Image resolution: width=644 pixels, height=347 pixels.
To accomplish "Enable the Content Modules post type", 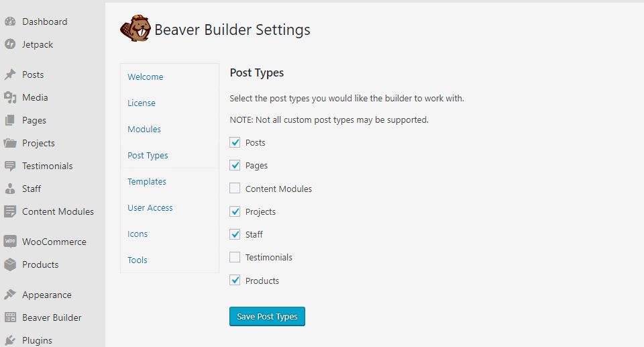I will pos(235,189).
